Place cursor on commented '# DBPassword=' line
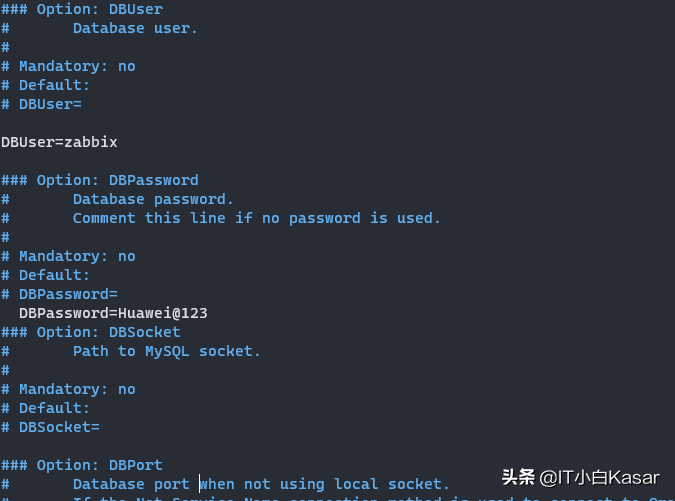Screen dimensions: 675x501 59,294
